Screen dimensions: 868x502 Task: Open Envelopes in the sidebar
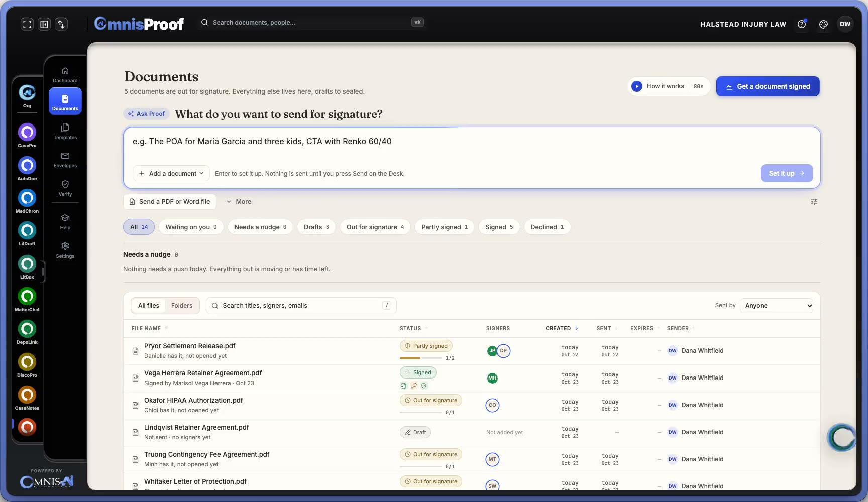pos(65,160)
